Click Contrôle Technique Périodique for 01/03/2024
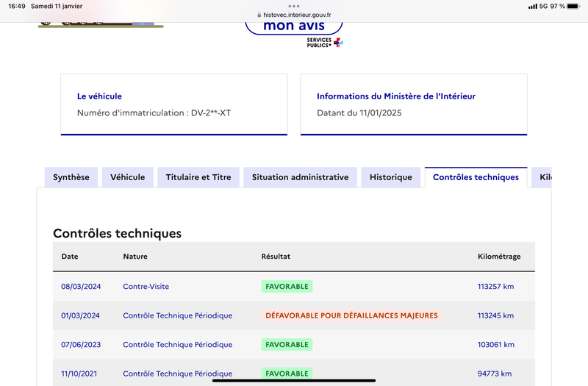This screenshot has width=588, height=386. pyautogui.click(x=178, y=315)
